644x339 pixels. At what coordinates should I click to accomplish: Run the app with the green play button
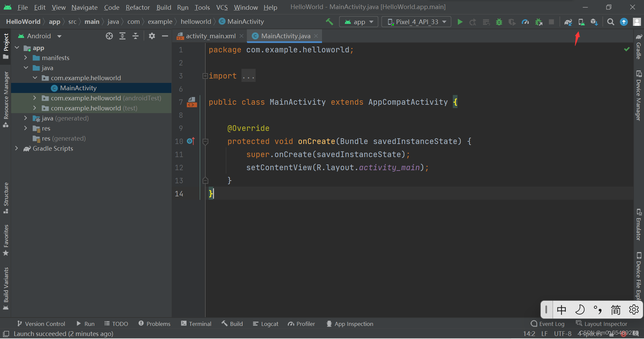coord(460,22)
